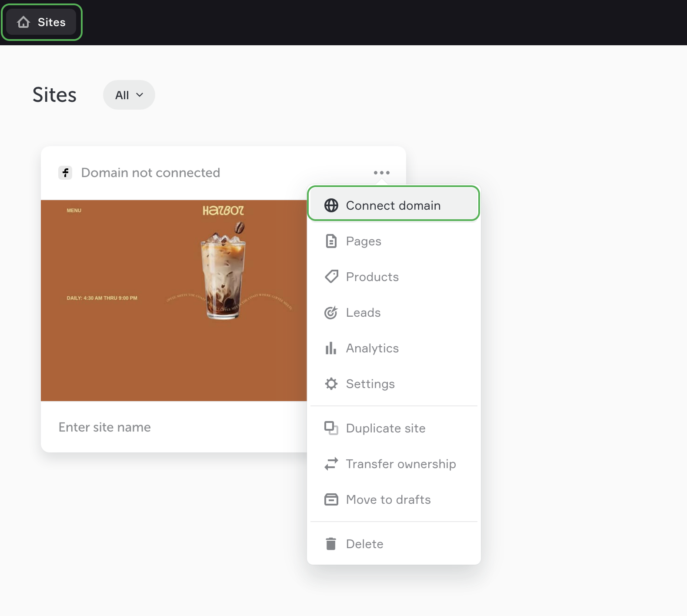This screenshot has width=687, height=616.
Task: Click Domain not connected label
Action: pyautogui.click(x=150, y=173)
